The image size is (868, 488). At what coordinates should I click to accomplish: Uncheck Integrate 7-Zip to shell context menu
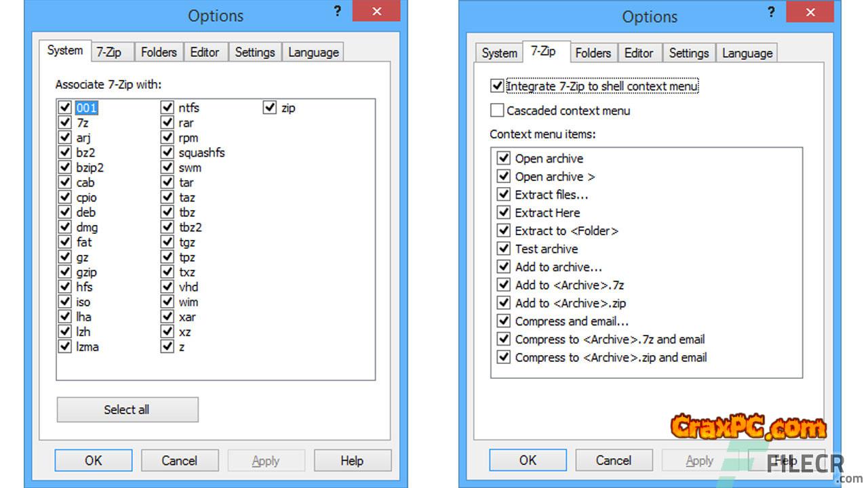coord(497,86)
